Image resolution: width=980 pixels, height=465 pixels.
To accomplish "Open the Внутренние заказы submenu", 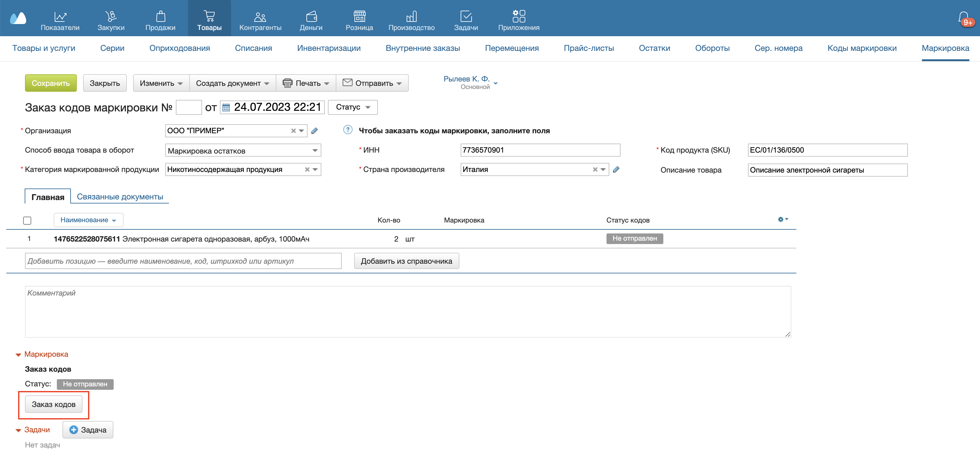I will click(x=423, y=48).
